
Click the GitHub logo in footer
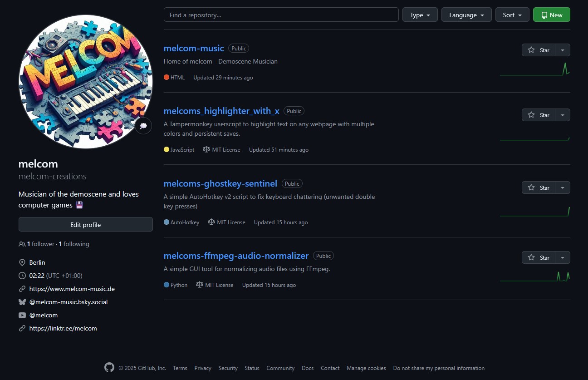click(x=109, y=368)
